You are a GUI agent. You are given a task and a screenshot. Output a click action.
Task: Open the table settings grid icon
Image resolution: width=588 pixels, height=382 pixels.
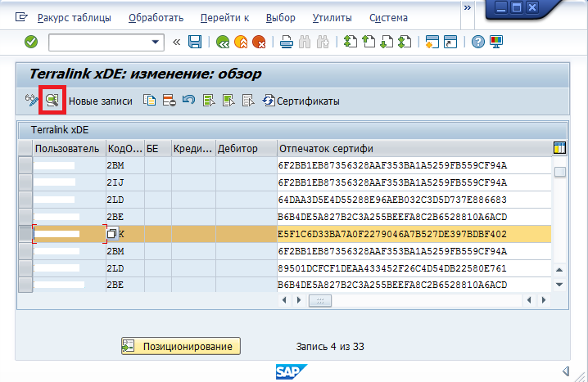click(x=560, y=148)
